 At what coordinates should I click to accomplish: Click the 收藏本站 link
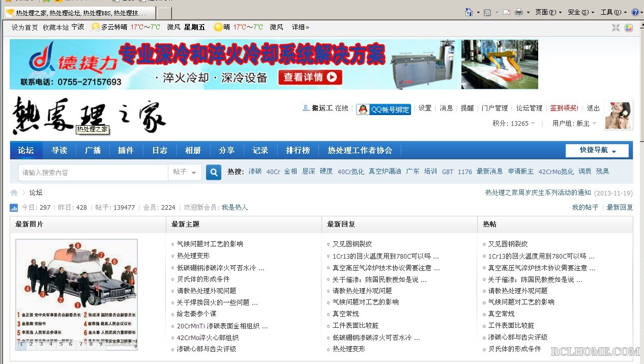click(x=55, y=27)
